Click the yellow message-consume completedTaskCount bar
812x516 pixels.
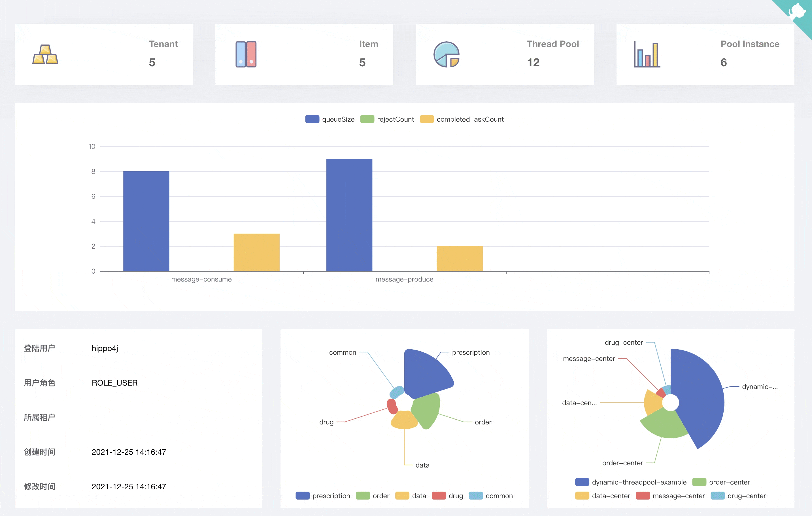point(256,252)
